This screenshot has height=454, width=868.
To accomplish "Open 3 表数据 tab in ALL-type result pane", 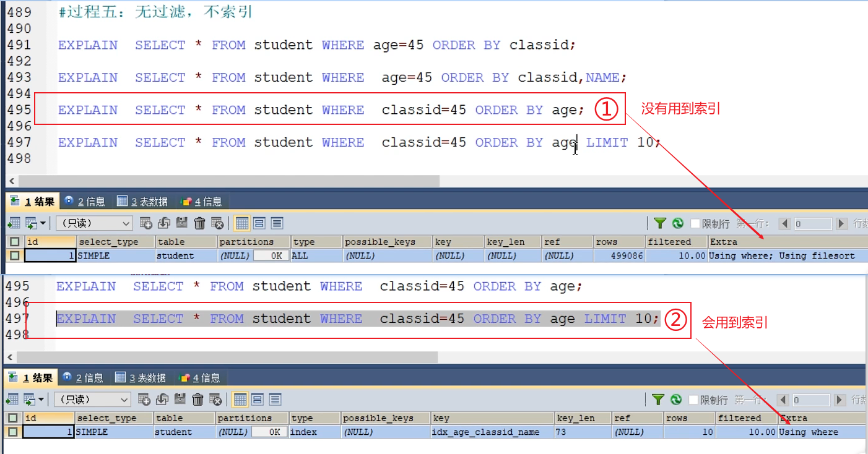I will point(142,202).
